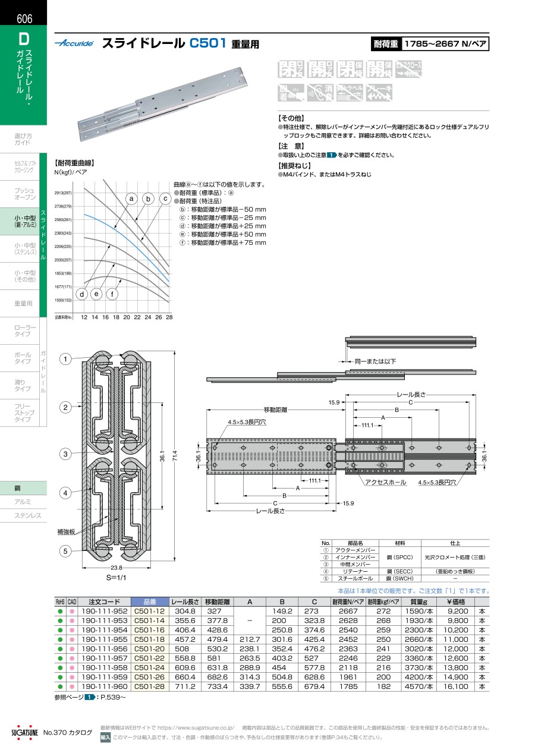Click product number C501-20 in table
535x756 pixels.
(148, 649)
